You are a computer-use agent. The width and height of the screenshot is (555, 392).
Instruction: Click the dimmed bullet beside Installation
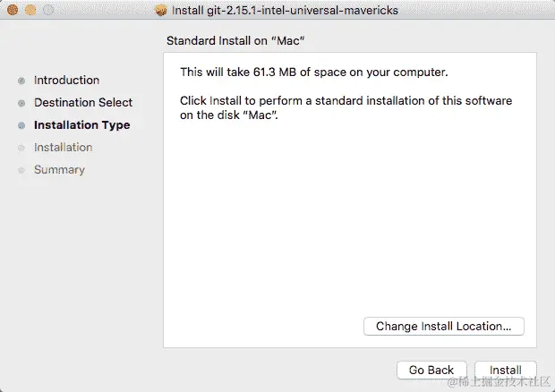pos(21,148)
